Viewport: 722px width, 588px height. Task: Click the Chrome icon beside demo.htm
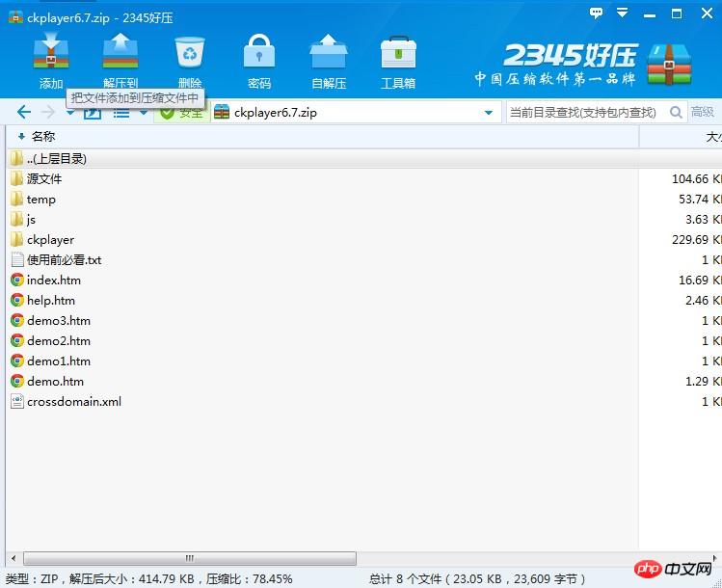click(17, 381)
